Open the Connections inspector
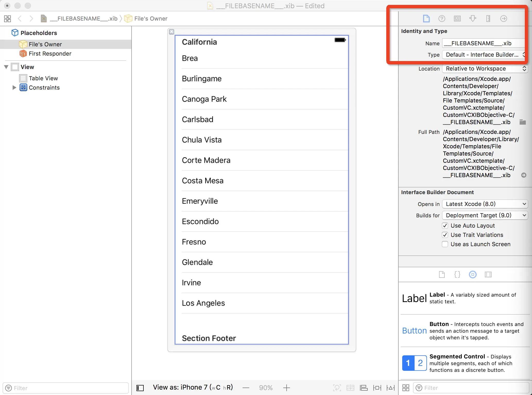The height and width of the screenshot is (395, 532). tap(503, 19)
